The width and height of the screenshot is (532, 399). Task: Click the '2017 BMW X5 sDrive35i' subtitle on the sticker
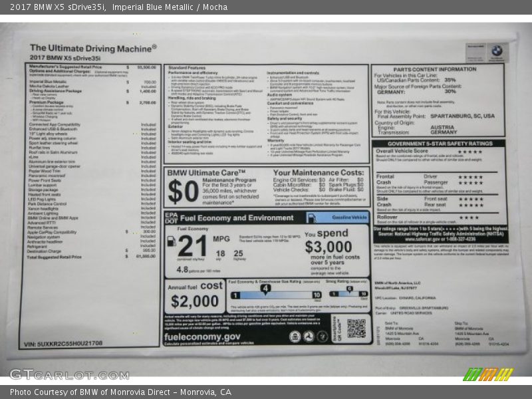pos(65,58)
